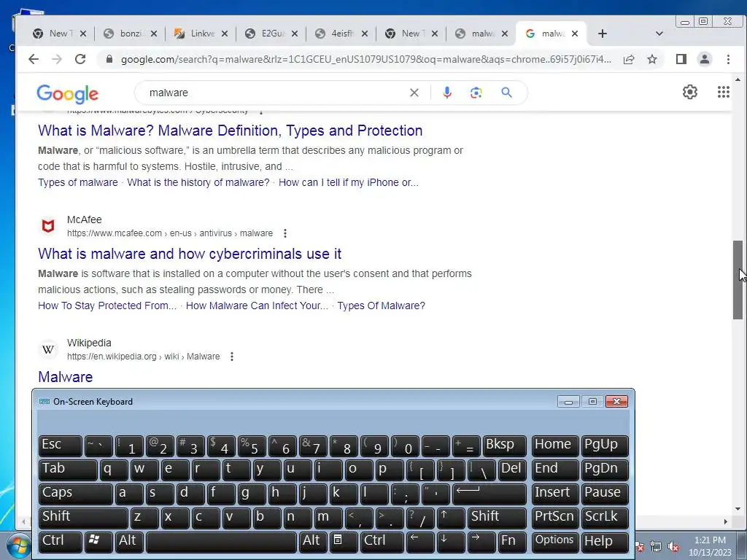Close the bonzi tab

point(154,34)
